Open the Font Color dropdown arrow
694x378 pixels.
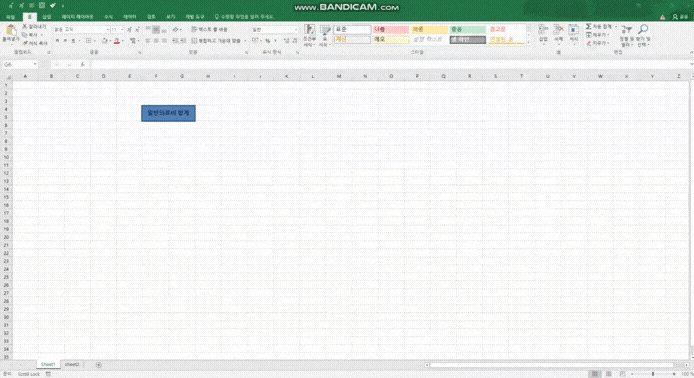pyautogui.click(x=122, y=41)
